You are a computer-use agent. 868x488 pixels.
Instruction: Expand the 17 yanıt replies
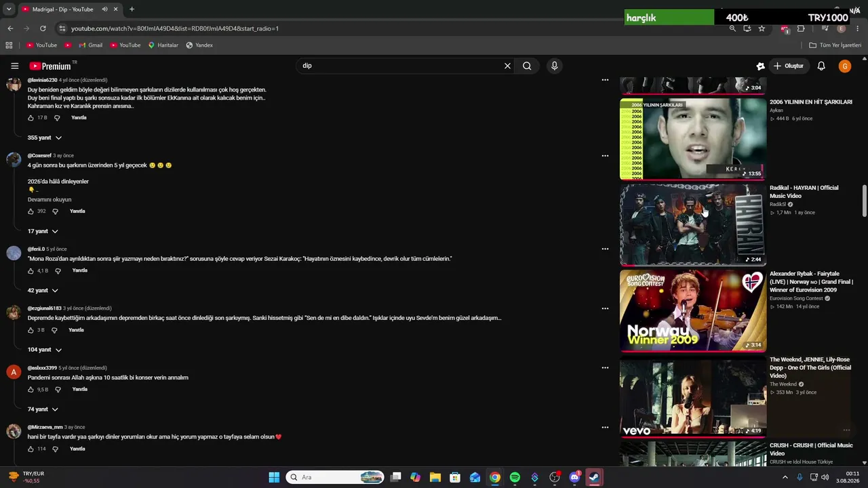click(43, 231)
